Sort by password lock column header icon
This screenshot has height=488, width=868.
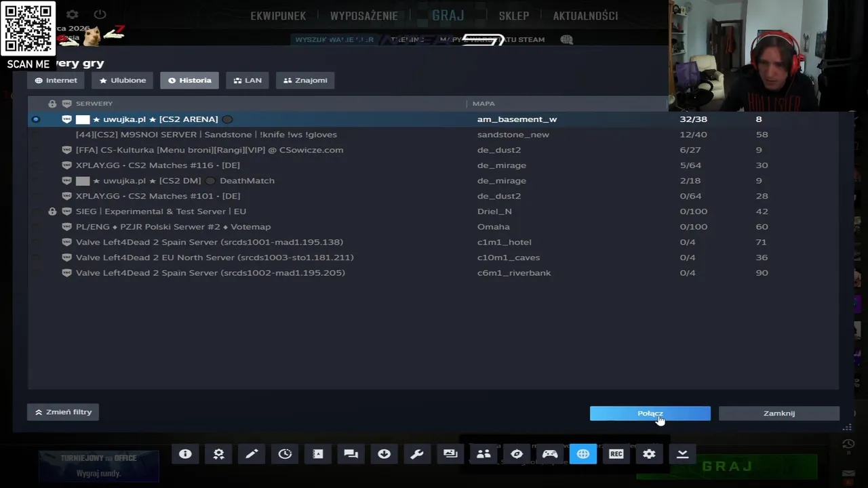tap(52, 104)
